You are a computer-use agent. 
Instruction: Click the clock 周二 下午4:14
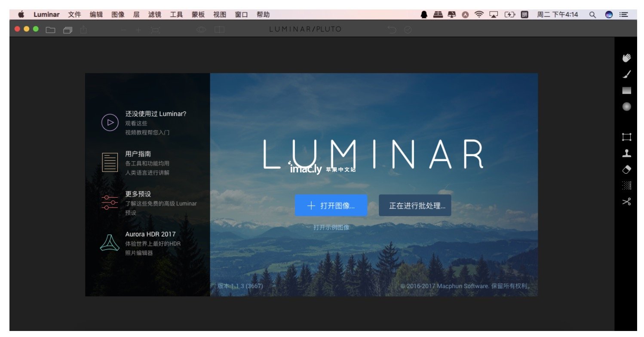[558, 14]
